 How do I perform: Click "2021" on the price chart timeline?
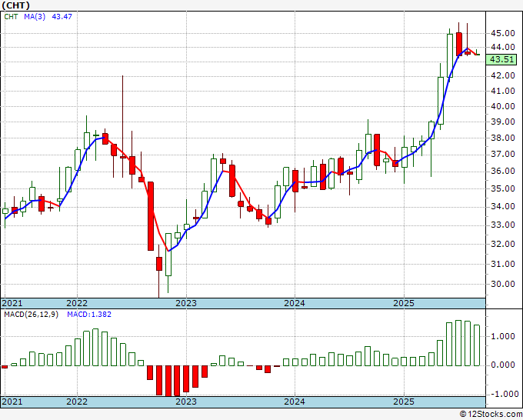12,303
